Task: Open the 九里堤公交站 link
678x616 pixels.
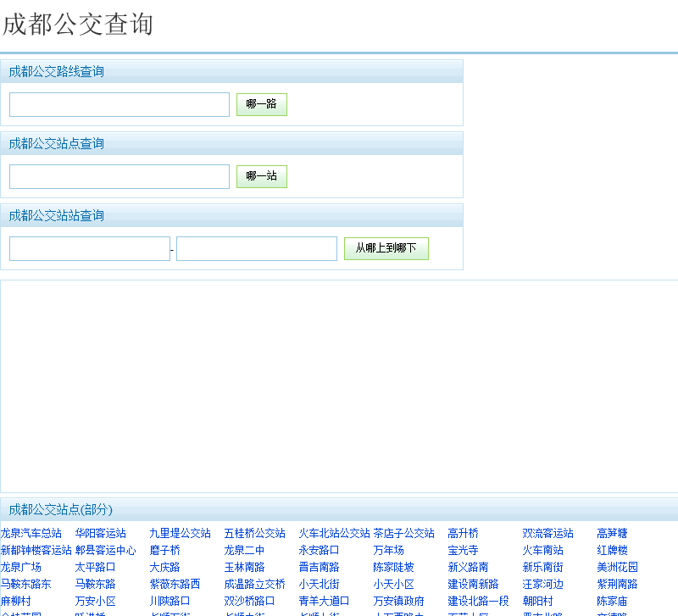Action: [180, 534]
